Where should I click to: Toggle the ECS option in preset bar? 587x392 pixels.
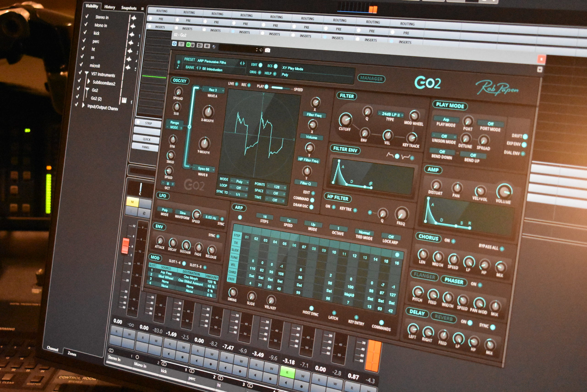point(275,66)
